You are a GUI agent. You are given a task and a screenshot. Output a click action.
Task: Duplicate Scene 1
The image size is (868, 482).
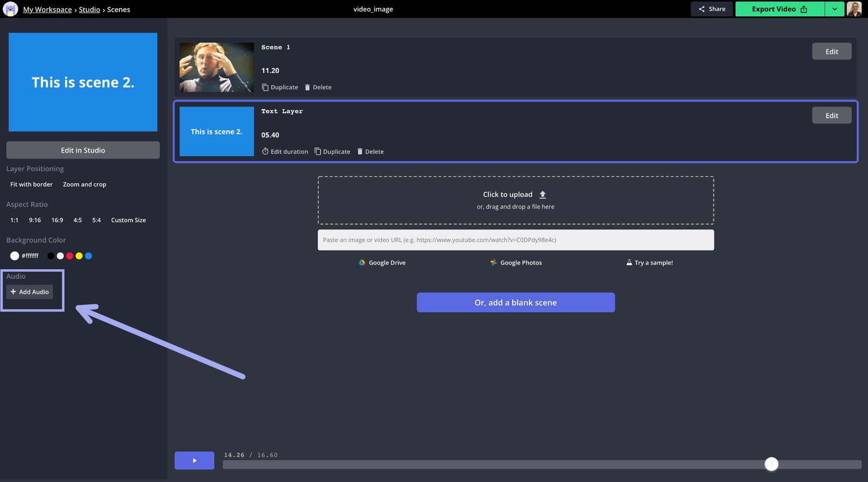click(x=280, y=87)
